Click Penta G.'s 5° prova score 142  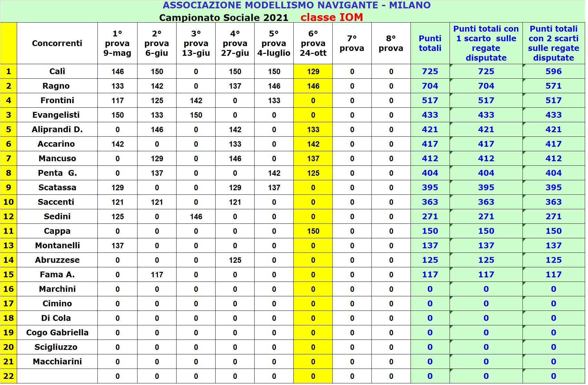coord(274,173)
